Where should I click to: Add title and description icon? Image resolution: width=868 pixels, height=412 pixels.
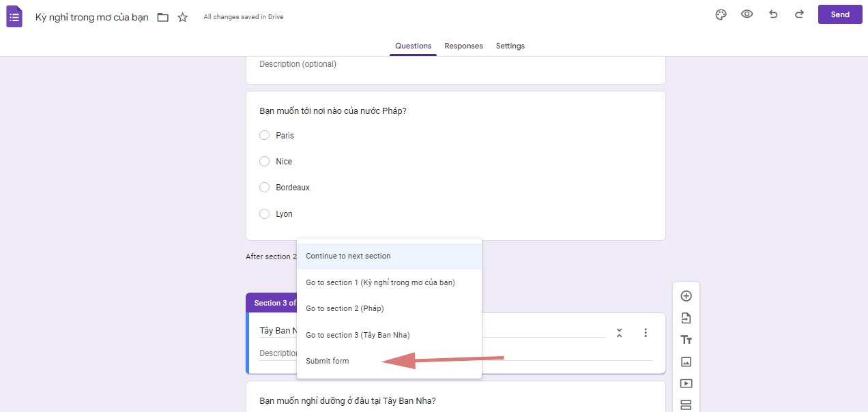[686, 340]
